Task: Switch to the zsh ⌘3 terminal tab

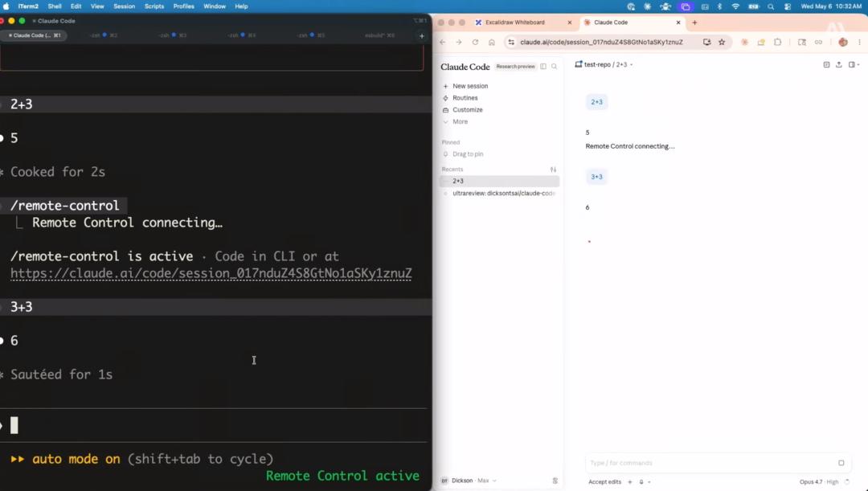Action: pyautogui.click(x=172, y=35)
